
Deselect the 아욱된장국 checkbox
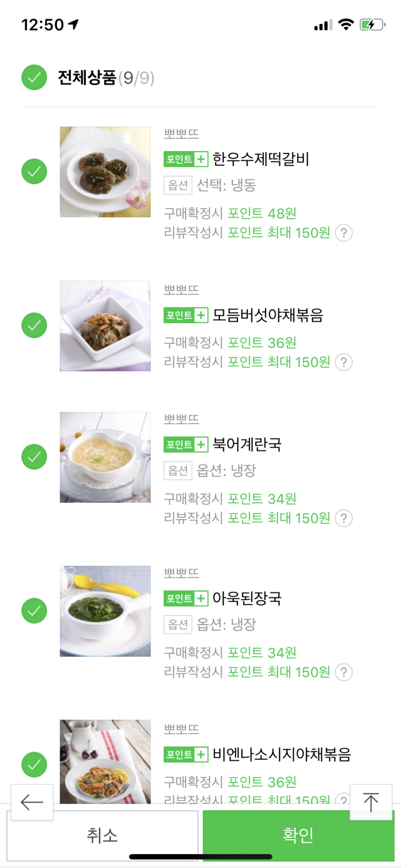[34, 611]
